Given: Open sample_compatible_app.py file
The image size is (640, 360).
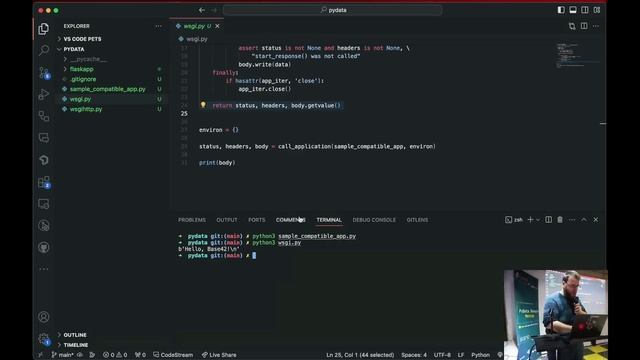Looking at the screenshot, I should click(x=107, y=89).
